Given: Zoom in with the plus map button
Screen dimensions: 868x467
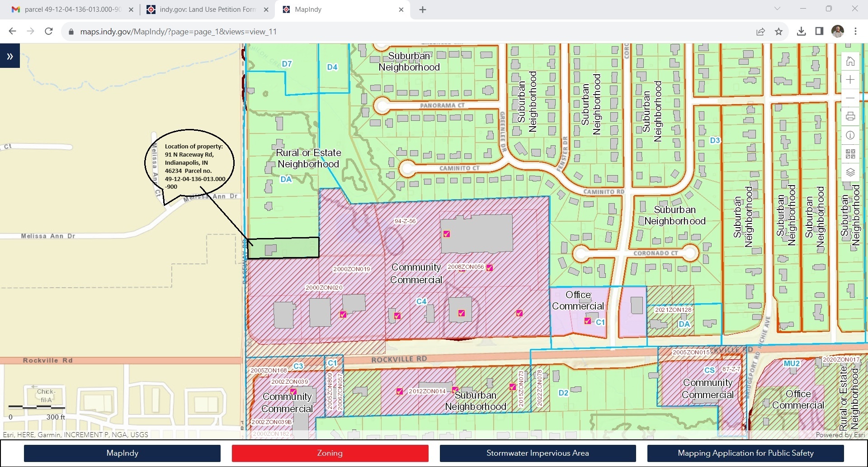Looking at the screenshot, I should tap(850, 80).
